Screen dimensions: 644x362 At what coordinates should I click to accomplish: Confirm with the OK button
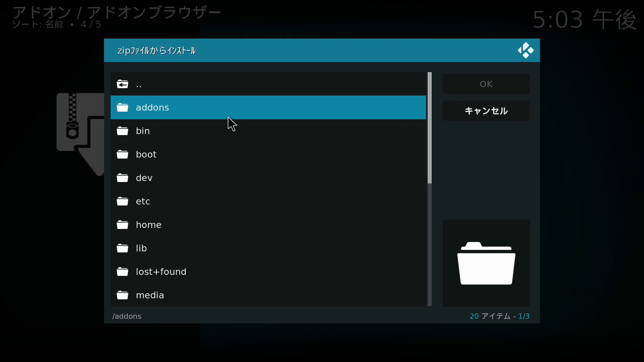(x=486, y=84)
